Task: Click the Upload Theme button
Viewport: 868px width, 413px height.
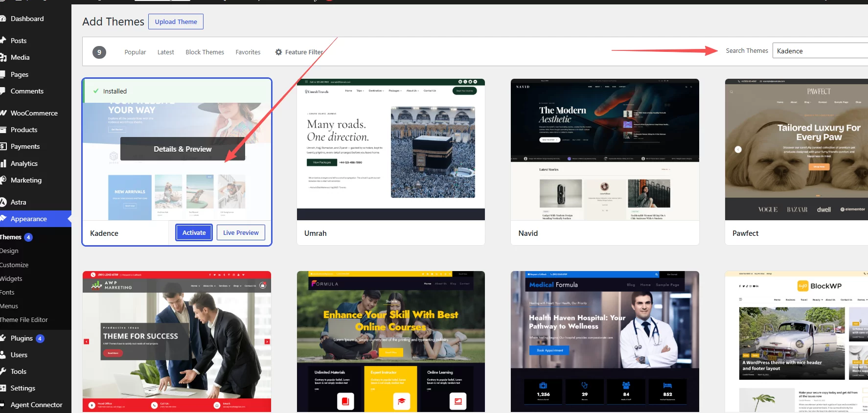Action: click(x=176, y=22)
